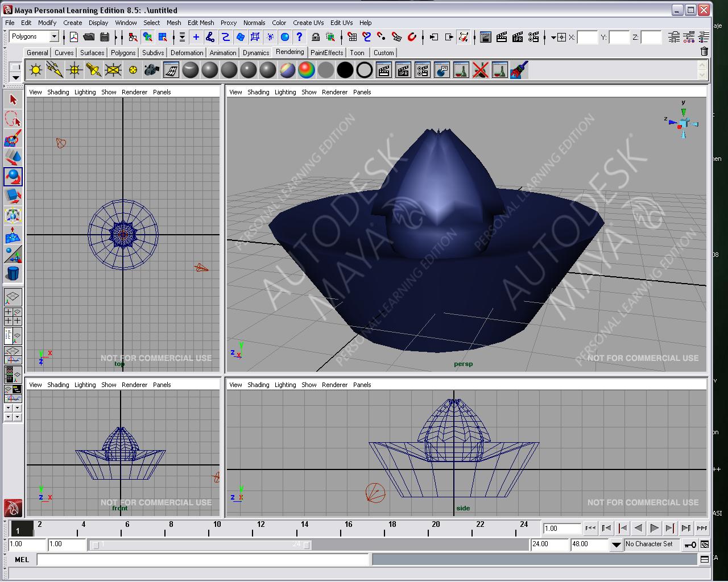Select the PaintEffects shelf tab

tap(327, 53)
